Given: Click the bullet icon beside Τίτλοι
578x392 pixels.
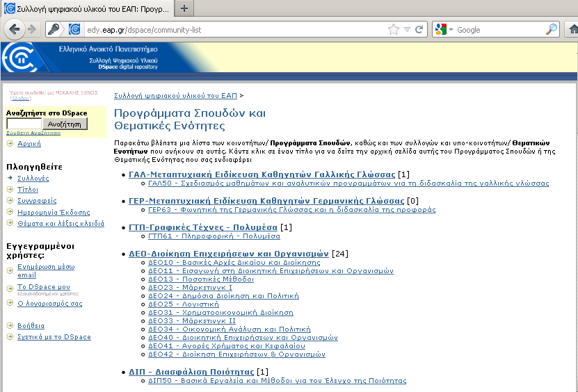Looking at the screenshot, I should coord(10,189).
